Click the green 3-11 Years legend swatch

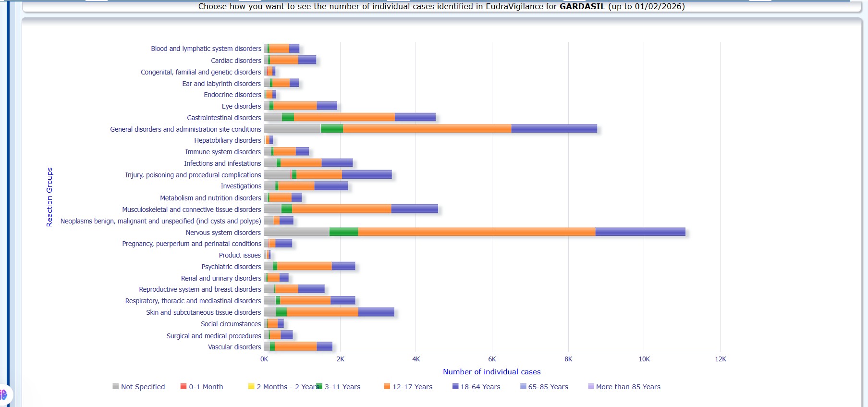point(319,386)
